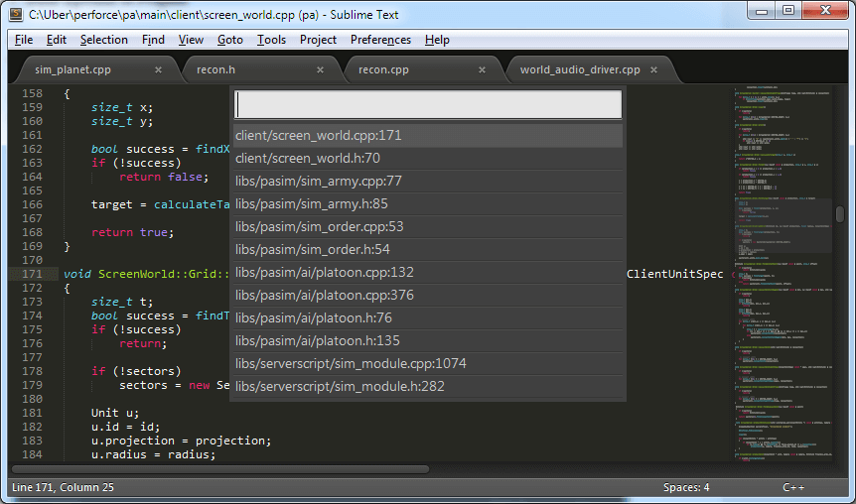The height and width of the screenshot is (504, 856).
Task: Close the recon.h tab
Action: coord(320,70)
